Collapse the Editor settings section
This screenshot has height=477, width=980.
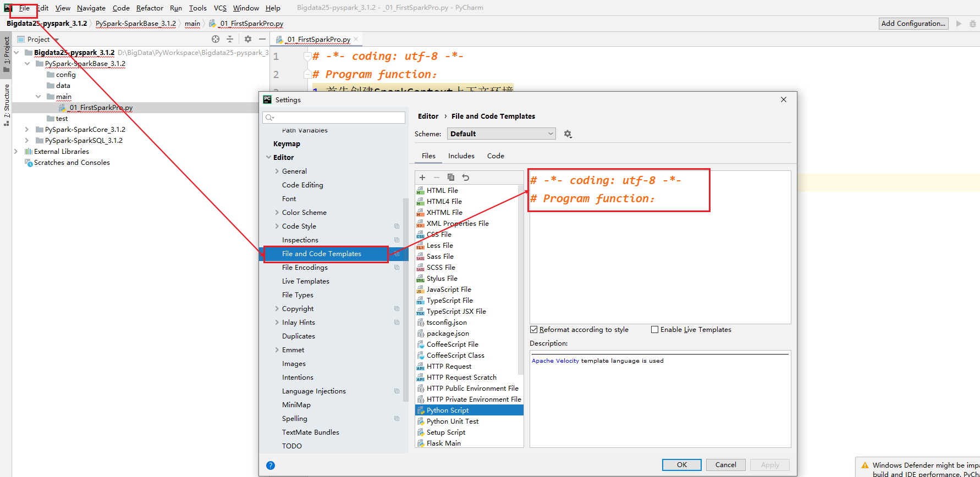tap(268, 157)
